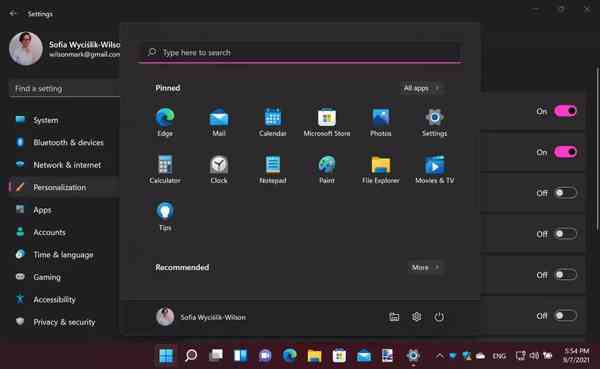Viewport: 600px width, 369px height.
Task: Launch the Calculator pinned app
Action: coord(165,169)
